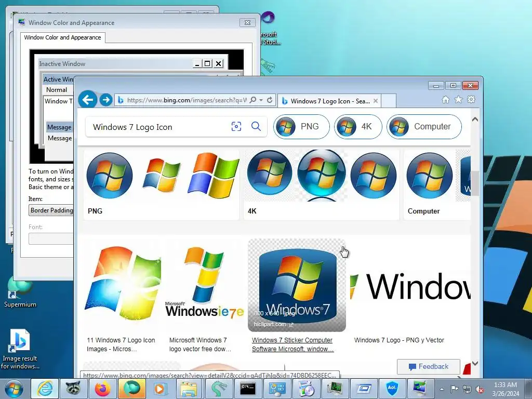532x399 pixels.
Task: Open the Run dialog taskbar icon
Action: click(364, 389)
